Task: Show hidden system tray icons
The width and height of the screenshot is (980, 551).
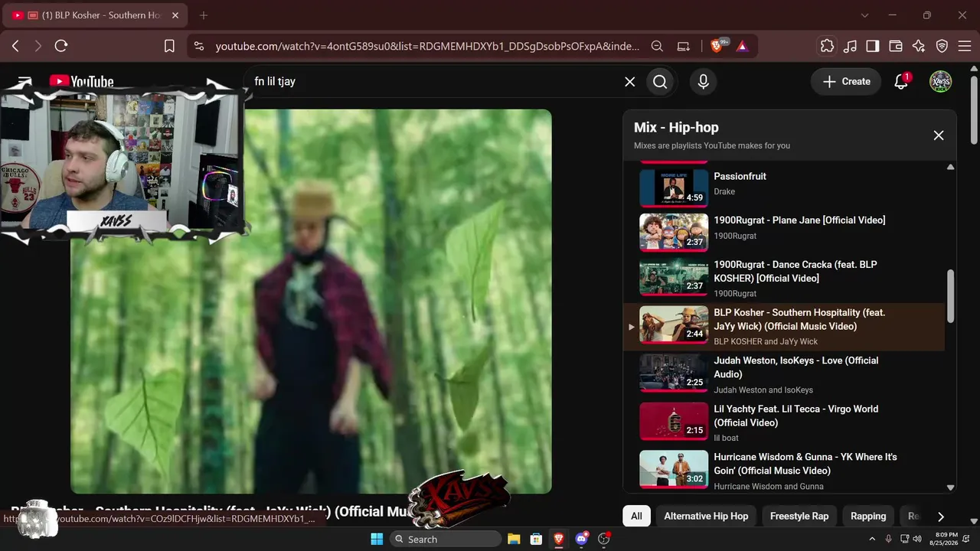Action: (871, 539)
